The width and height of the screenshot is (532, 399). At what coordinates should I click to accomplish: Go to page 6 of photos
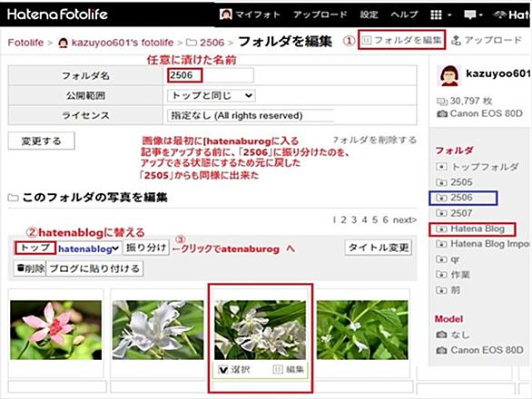tap(386, 220)
